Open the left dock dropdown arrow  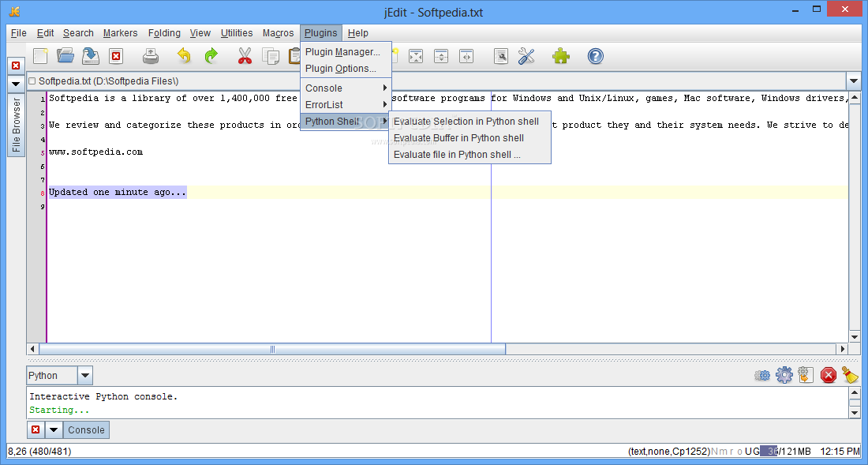[x=16, y=84]
